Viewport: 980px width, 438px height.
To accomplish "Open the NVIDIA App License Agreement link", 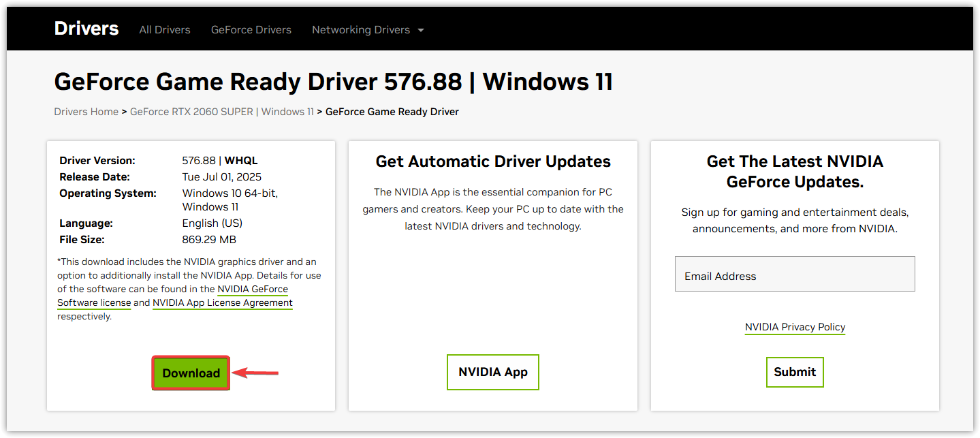I will coord(222,302).
